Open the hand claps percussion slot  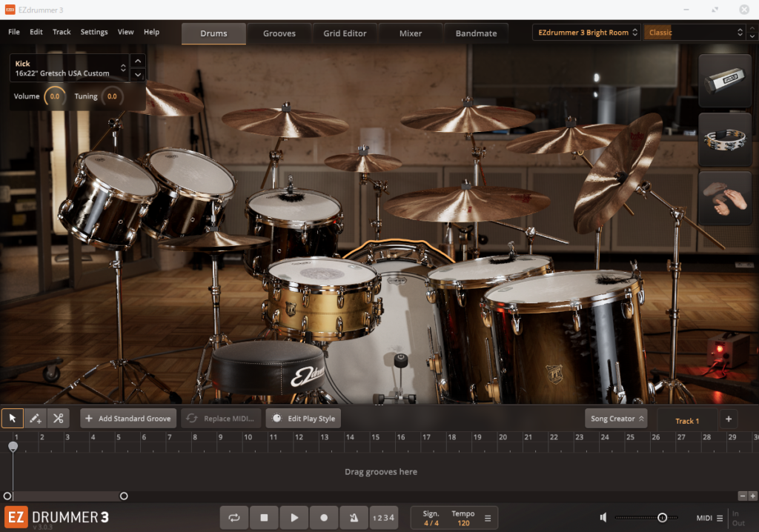tap(725, 198)
